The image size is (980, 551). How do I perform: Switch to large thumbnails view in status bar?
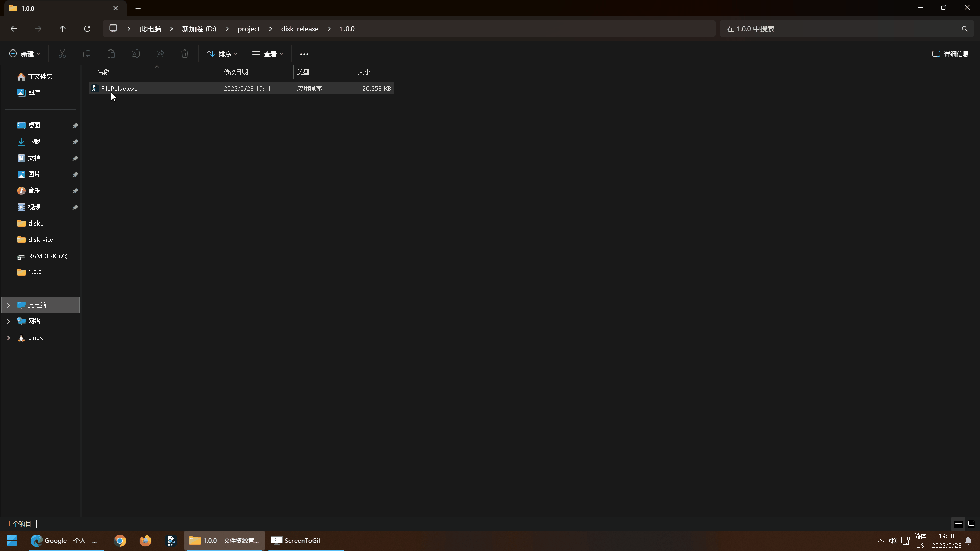coord(971,524)
